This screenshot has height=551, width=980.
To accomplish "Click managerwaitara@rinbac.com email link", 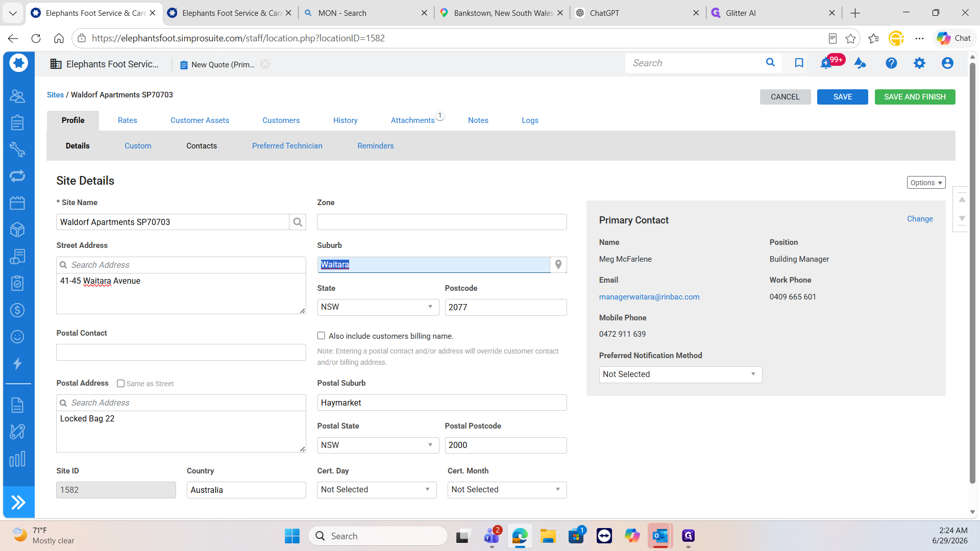I will pyautogui.click(x=649, y=297).
